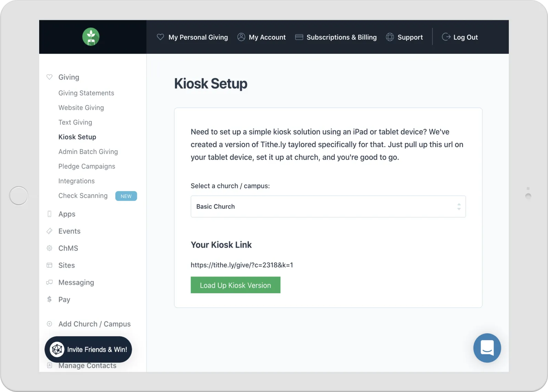Click the Kiosk Setup page heading
Viewport: 548px width, 392px height.
(x=211, y=84)
